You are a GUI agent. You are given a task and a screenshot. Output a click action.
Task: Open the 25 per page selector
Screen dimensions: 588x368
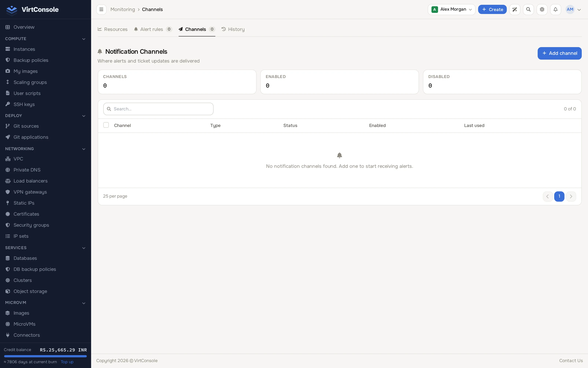point(115,196)
